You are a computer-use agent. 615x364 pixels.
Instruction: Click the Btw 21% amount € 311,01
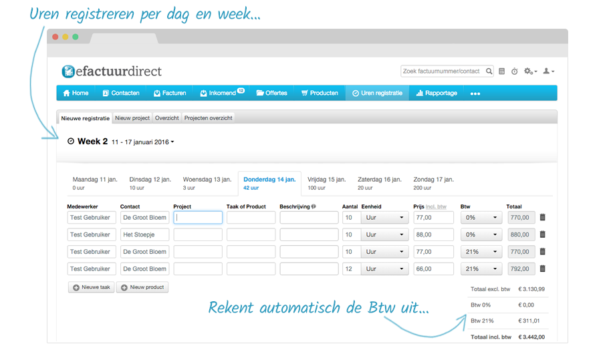529,321
